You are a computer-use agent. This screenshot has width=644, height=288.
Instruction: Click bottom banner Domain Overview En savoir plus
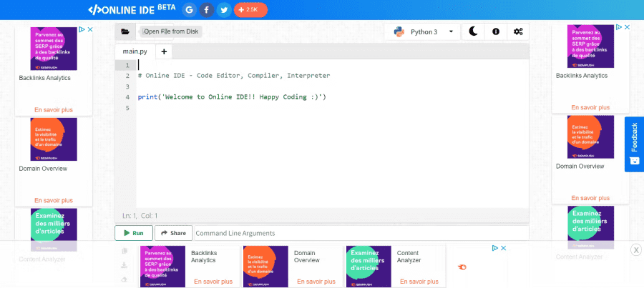[316, 282]
